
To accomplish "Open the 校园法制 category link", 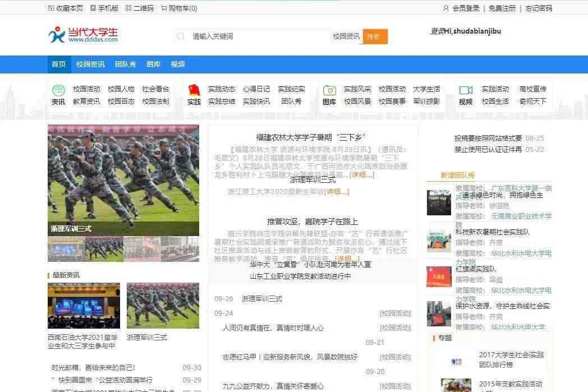I will (155, 101).
